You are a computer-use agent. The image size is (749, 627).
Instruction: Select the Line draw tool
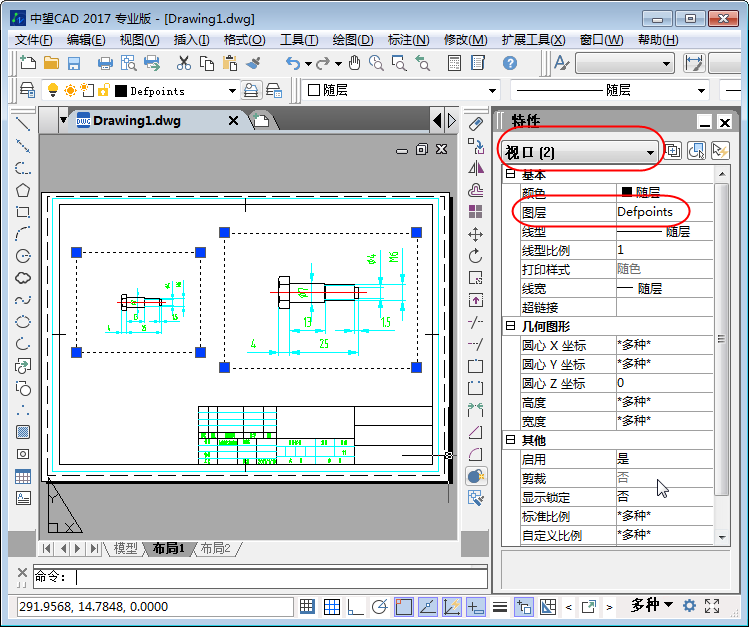[22, 125]
